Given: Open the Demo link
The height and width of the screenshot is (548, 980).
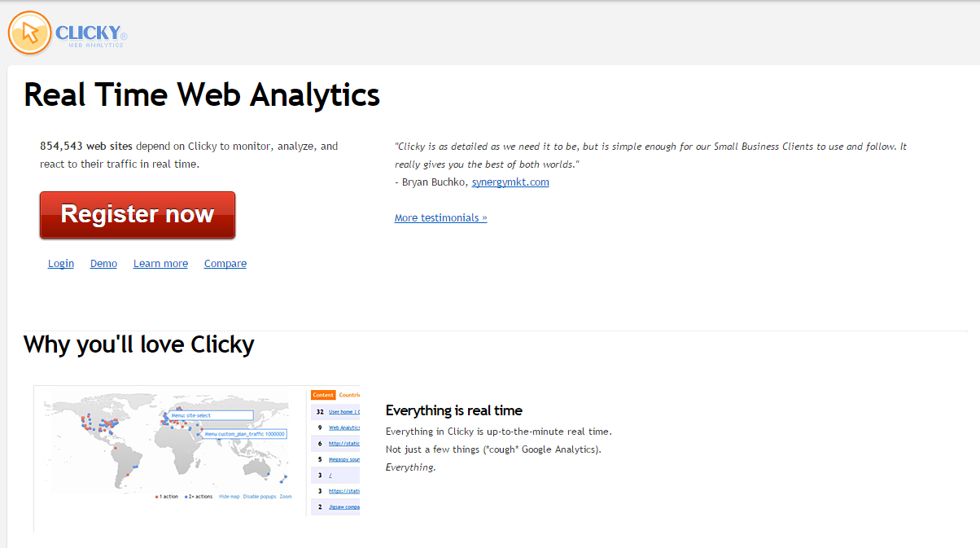Looking at the screenshot, I should tap(103, 264).
